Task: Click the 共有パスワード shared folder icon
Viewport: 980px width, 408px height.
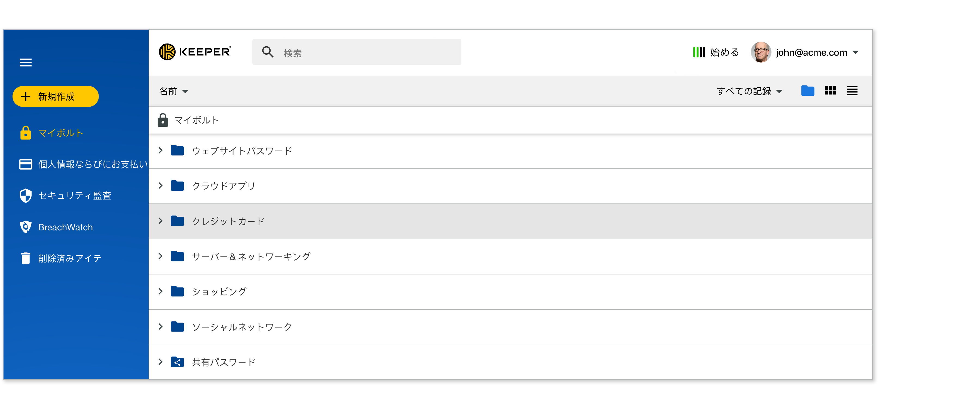Action: coord(177,362)
